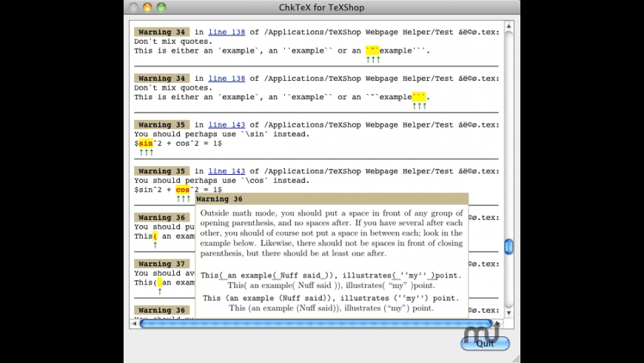
Task: Click the highlighted space under Warning 37
Action: point(160,283)
